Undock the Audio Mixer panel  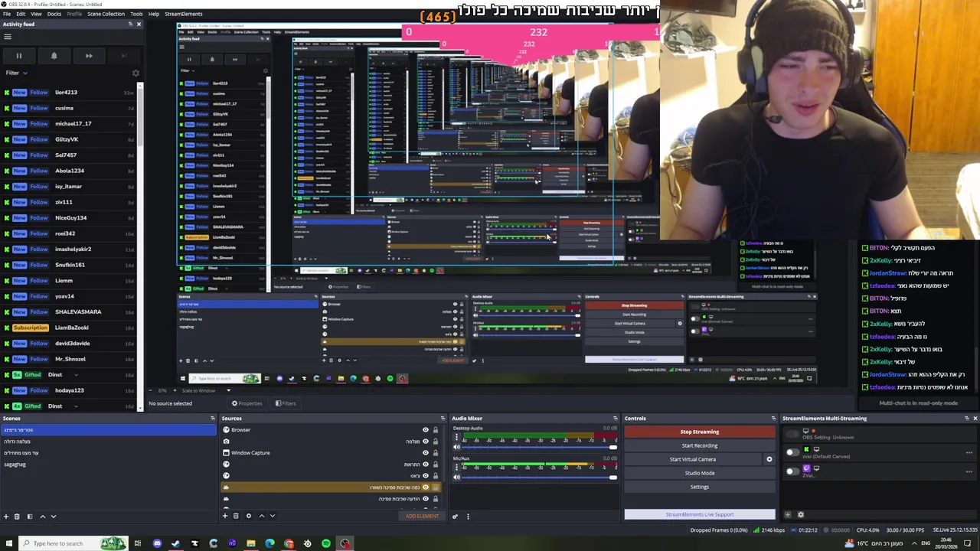(615, 419)
